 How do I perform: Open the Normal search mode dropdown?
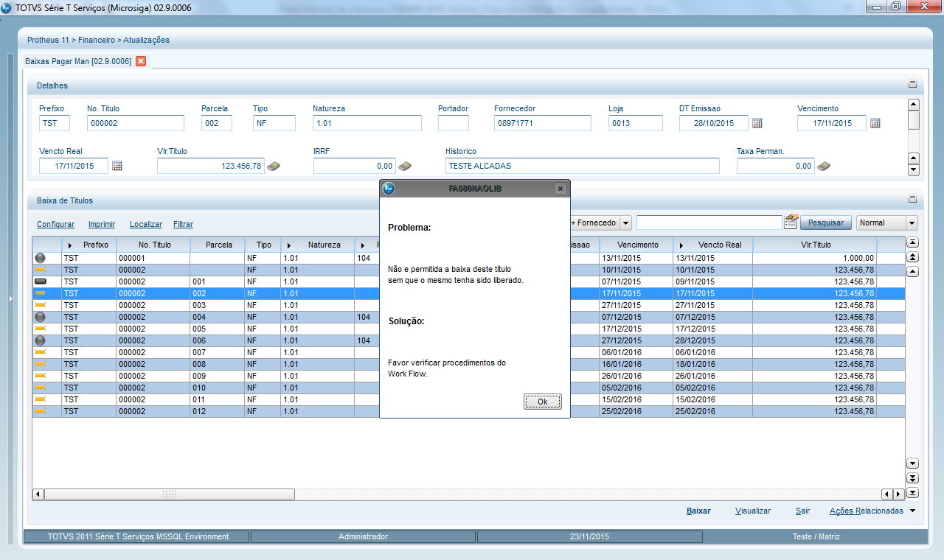pyautogui.click(x=912, y=223)
